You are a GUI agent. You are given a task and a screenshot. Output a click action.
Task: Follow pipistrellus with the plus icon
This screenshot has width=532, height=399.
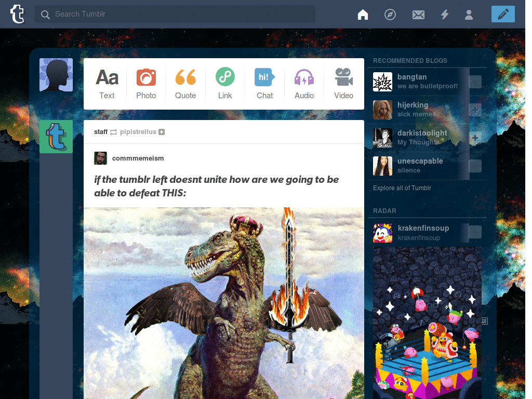tap(162, 132)
